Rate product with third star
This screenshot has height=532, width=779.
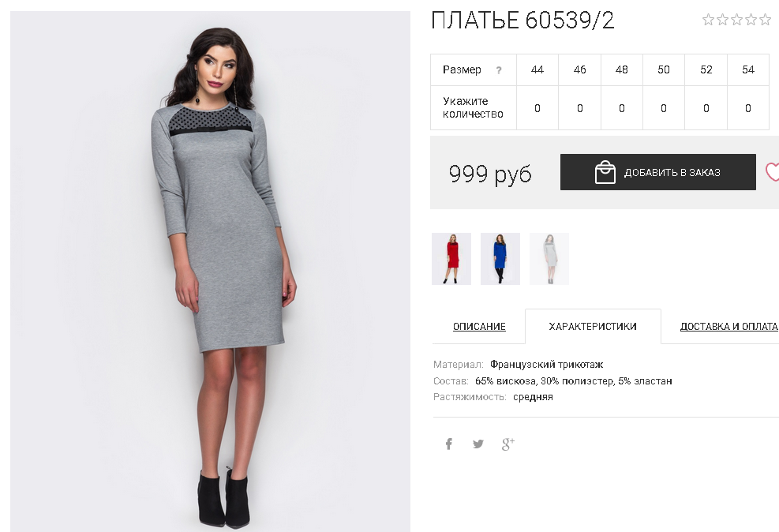coord(736,20)
